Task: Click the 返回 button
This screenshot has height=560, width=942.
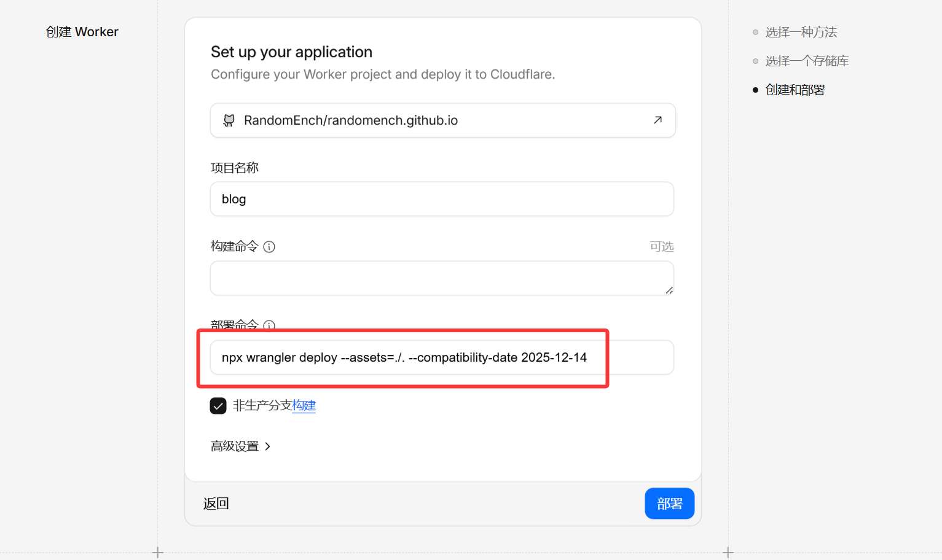Action: 216,504
